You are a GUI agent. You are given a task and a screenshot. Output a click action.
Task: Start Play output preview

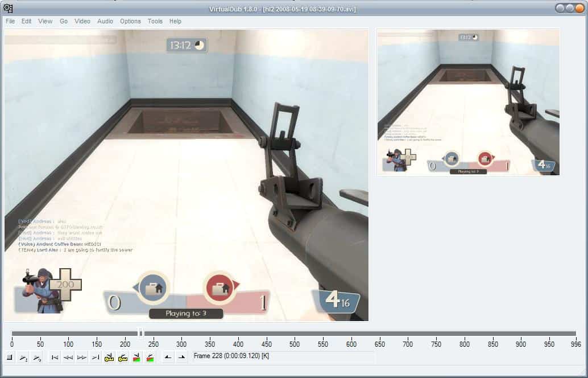click(x=37, y=358)
